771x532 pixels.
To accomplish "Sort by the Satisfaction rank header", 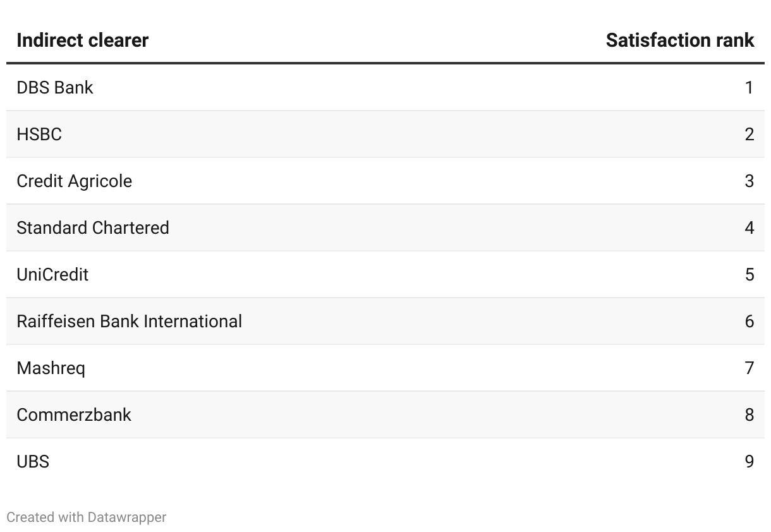I will pyautogui.click(x=679, y=40).
